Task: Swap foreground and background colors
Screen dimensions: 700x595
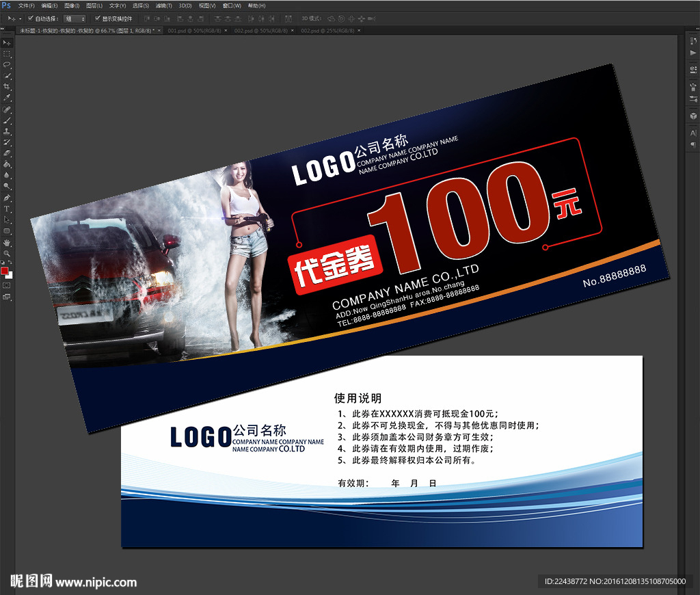Action: pyautogui.click(x=10, y=262)
